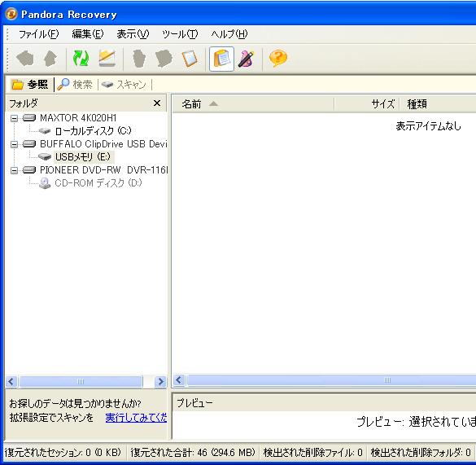This screenshot has height=465, width=476.
Task: Click the BUFFALO ClipDrive device icon
Action: (x=29, y=144)
